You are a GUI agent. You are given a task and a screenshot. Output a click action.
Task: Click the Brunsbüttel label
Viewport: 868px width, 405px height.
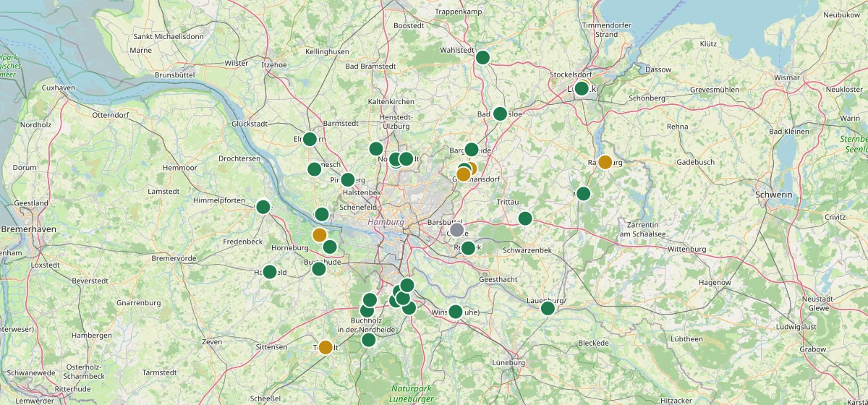(174, 74)
